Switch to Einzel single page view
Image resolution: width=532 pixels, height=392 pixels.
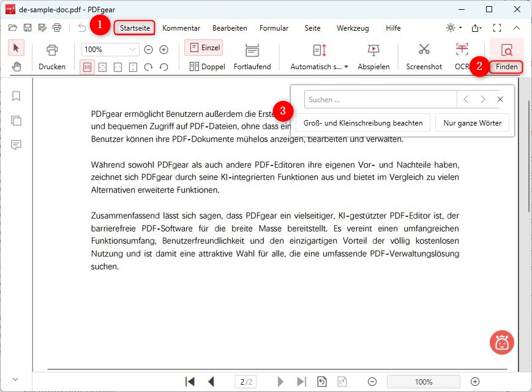coord(204,48)
